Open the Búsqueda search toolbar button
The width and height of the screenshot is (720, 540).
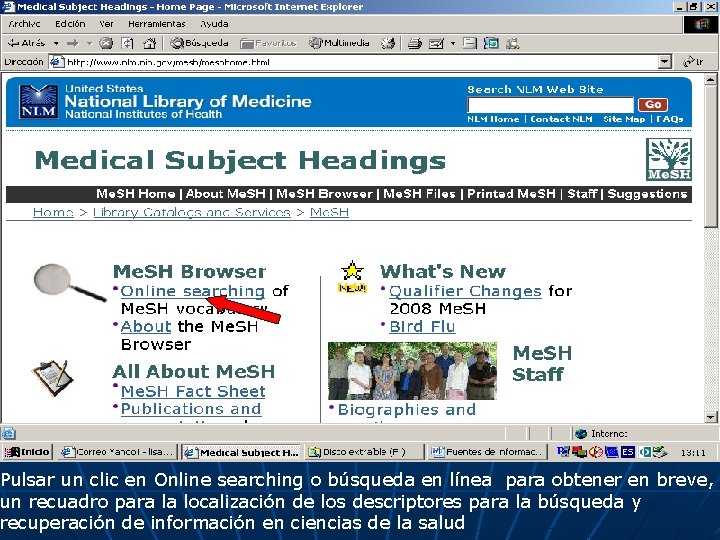point(199,43)
